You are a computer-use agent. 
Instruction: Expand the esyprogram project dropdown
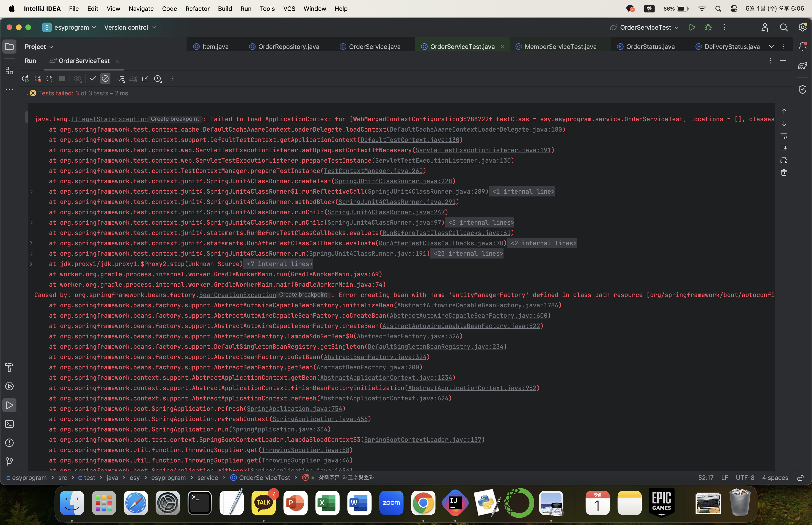click(70, 27)
